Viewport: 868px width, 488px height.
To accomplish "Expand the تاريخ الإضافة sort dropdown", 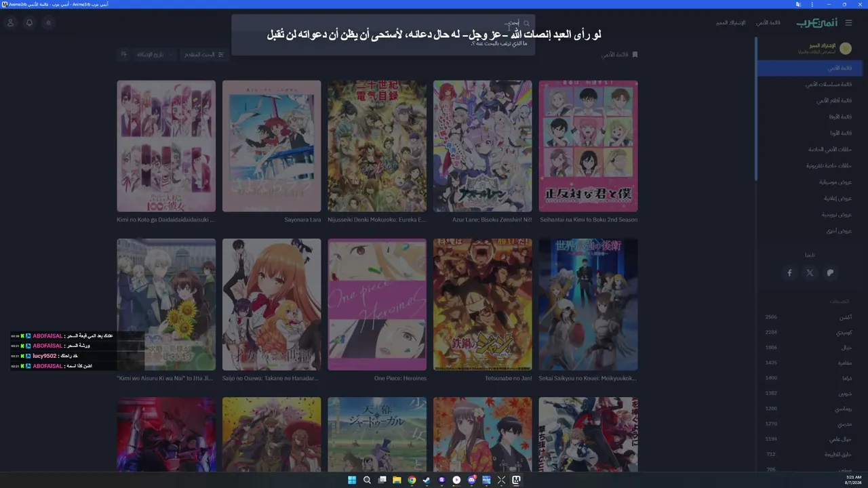I will pos(154,54).
